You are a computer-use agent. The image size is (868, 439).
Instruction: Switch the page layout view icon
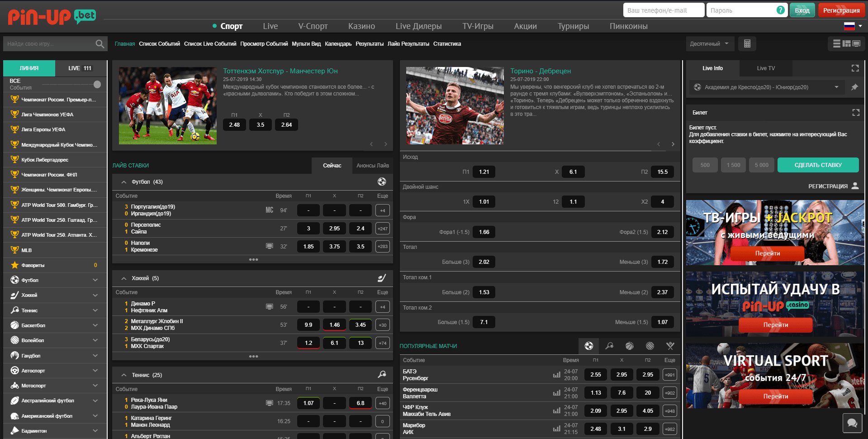(x=846, y=43)
